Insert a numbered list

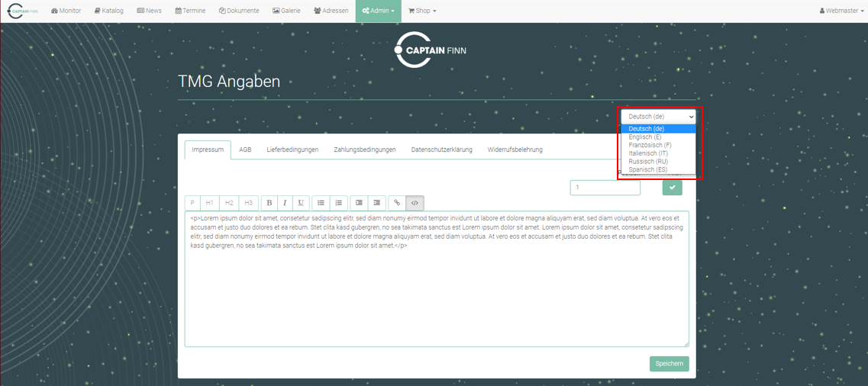tap(339, 203)
